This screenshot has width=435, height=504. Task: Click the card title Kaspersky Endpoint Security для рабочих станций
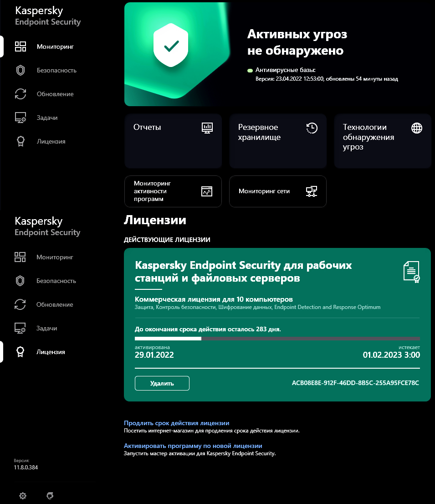[243, 272]
